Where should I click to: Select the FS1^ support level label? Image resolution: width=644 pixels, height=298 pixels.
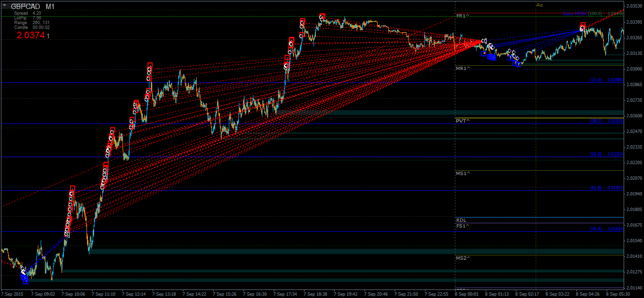coord(462,226)
